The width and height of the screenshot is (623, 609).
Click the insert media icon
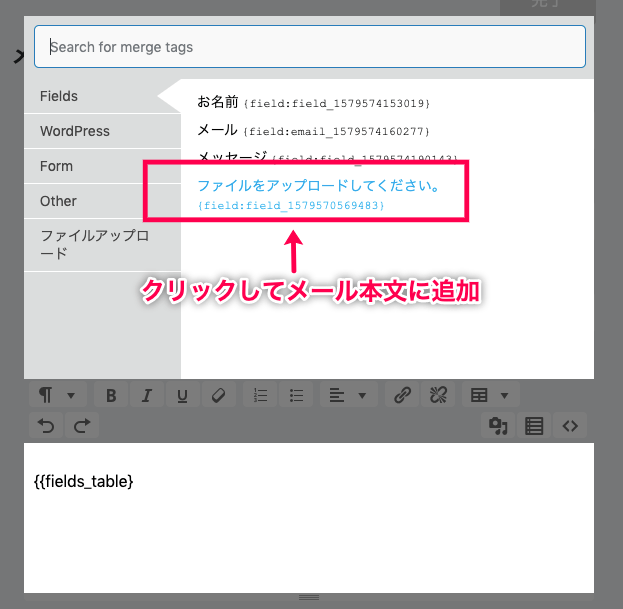(498, 426)
